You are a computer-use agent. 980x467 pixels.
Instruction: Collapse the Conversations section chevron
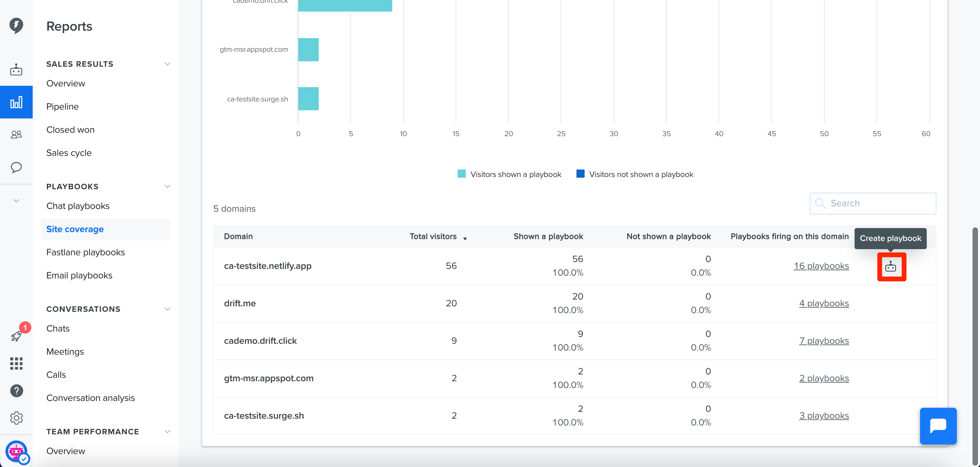(x=167, y=309)
